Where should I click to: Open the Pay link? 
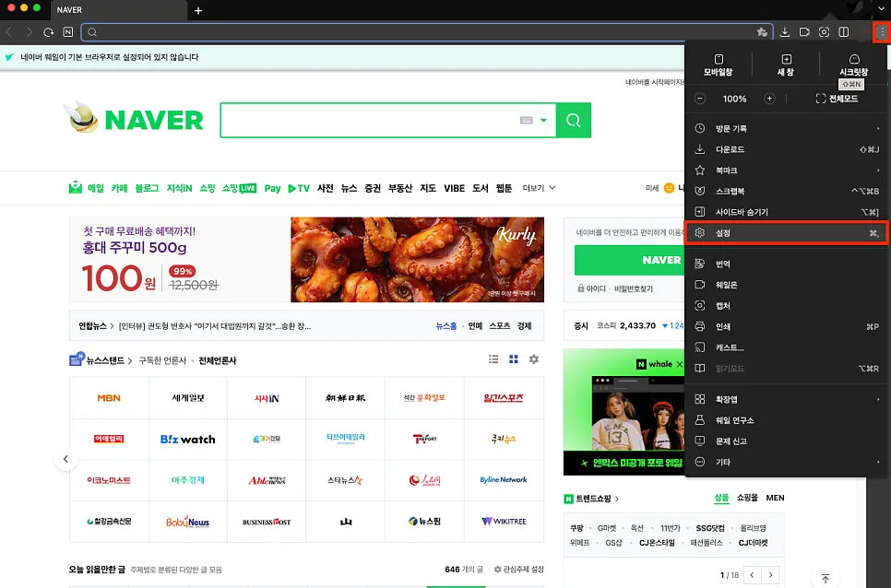tap(273, 188)
